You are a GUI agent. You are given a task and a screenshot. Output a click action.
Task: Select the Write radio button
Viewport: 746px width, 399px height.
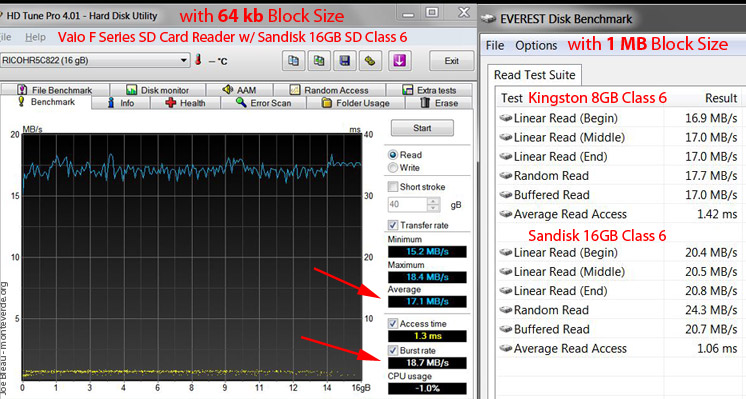[393, 167]
